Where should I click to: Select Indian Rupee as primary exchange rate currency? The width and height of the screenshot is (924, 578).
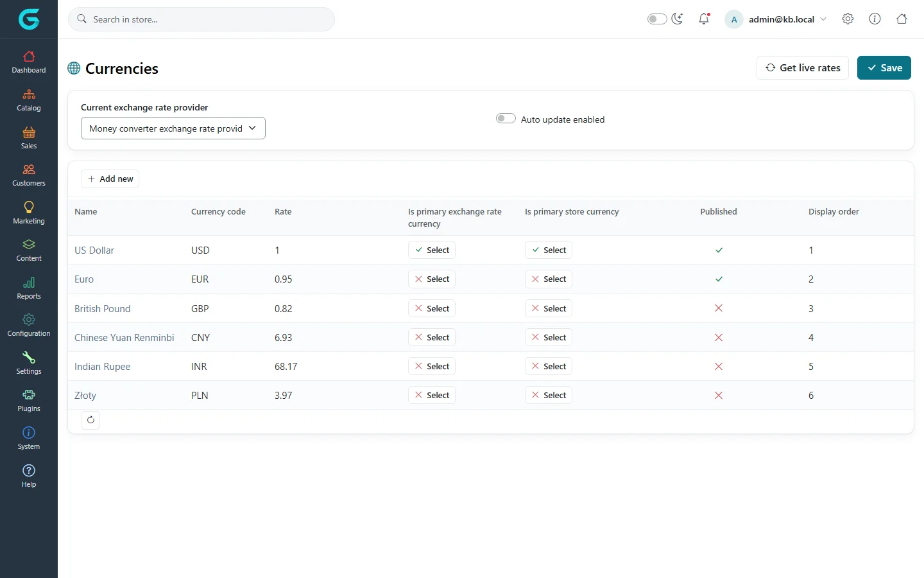pos(432,367)
